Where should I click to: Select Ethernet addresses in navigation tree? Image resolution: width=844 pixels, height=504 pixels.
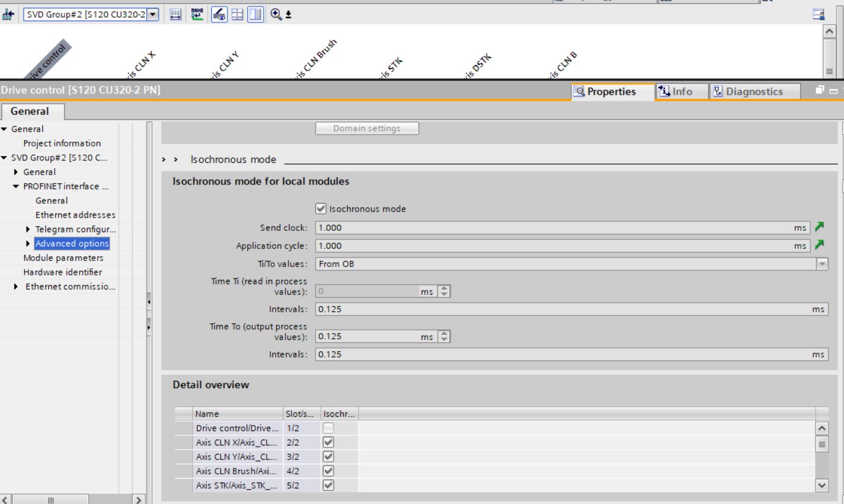tap(75, 215)
